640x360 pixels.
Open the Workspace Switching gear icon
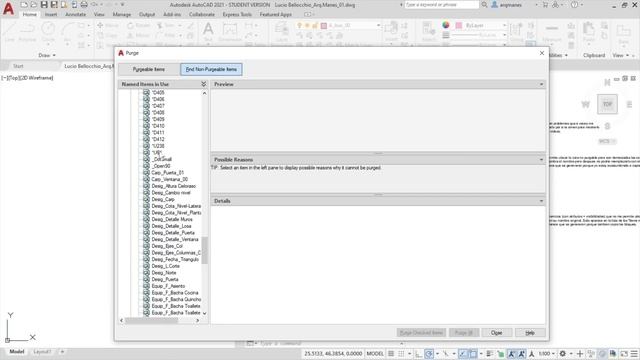[x=563, y=353]
